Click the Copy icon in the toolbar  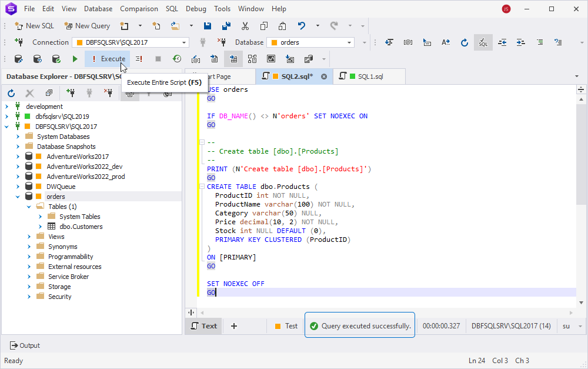[x=264, y=26]
